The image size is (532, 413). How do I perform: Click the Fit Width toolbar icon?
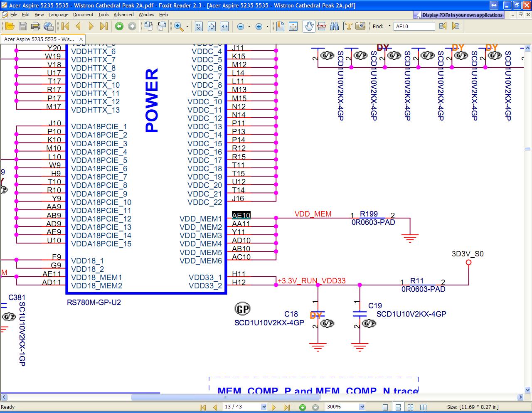224,26
